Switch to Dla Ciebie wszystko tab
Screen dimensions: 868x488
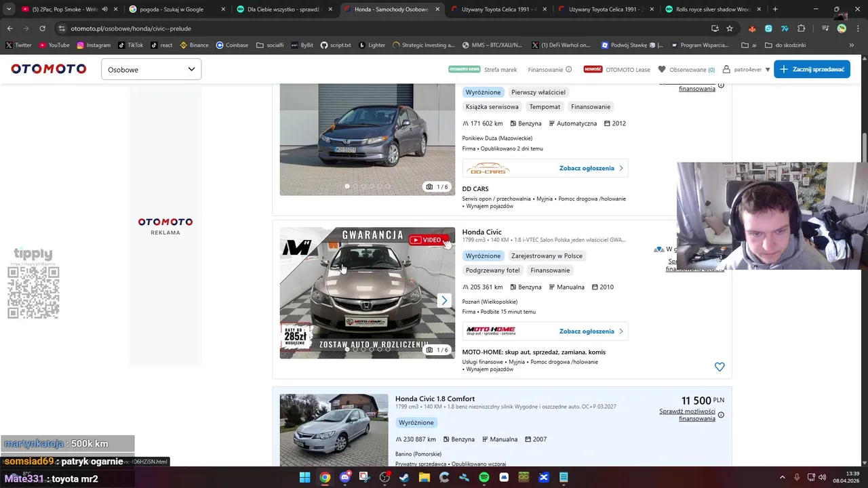coord(283,9)
